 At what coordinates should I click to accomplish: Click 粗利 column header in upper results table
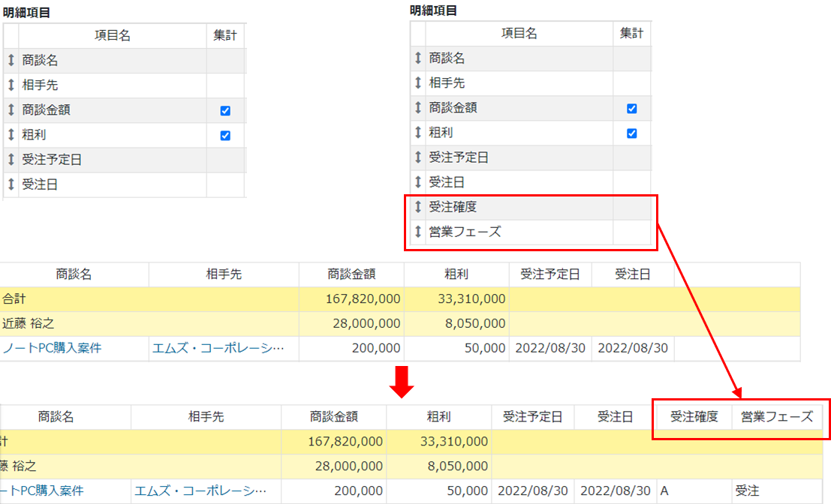click(x=456, y=274)
